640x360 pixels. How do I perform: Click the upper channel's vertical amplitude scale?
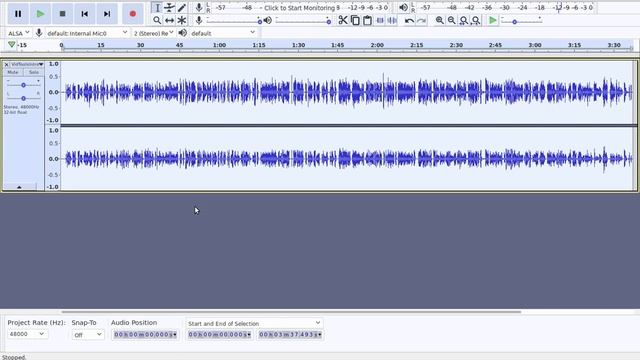tap(53, 92)
